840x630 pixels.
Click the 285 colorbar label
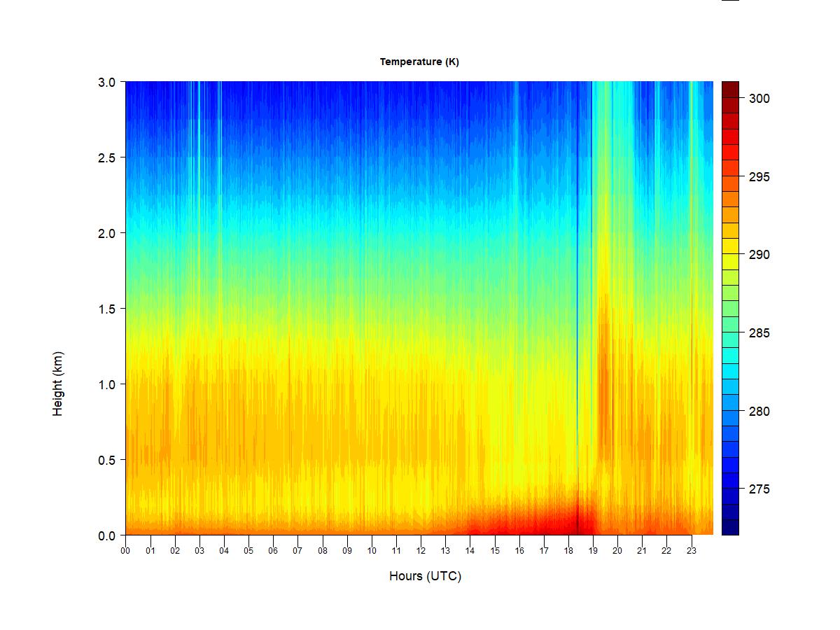[x=759, y=333]
